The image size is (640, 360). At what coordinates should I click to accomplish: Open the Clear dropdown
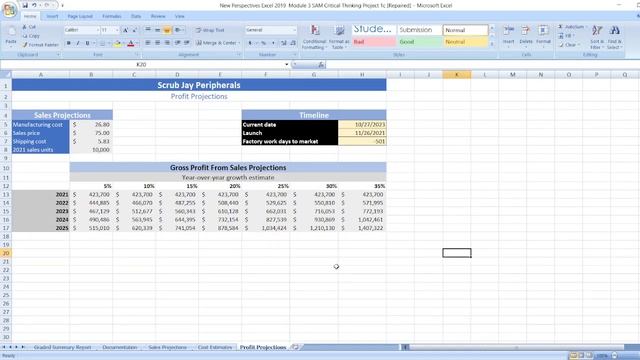(x=569, y=45)
